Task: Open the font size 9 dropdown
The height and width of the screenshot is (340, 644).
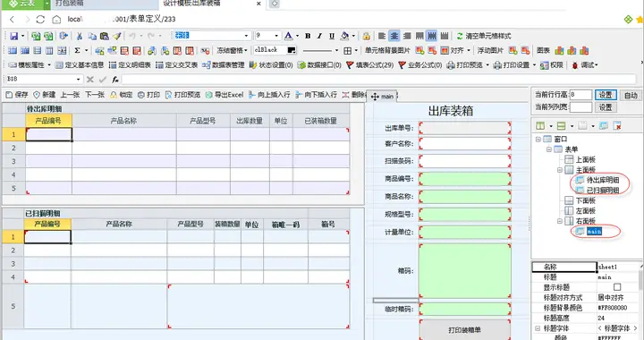Action: point(276,36)
